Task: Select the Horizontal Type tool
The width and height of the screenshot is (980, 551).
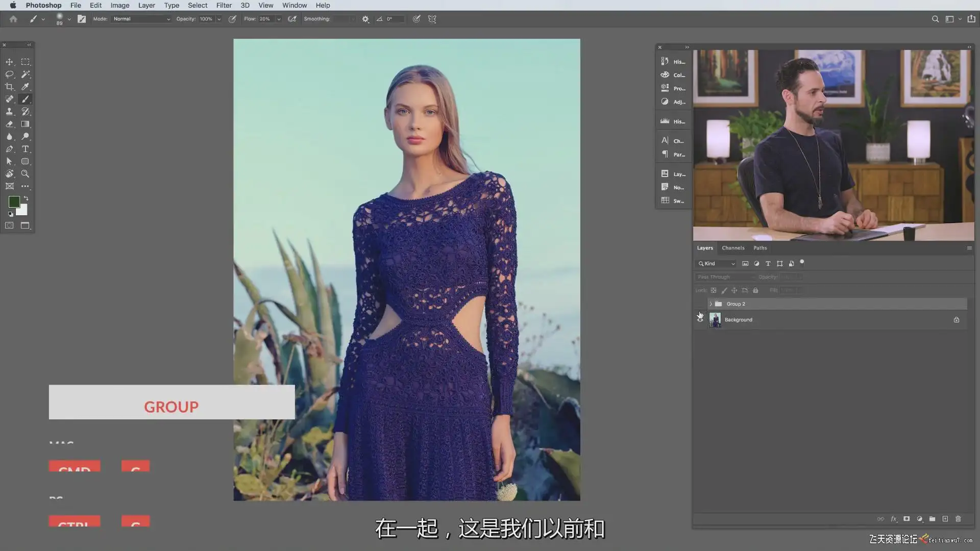Action: [25, 149]
